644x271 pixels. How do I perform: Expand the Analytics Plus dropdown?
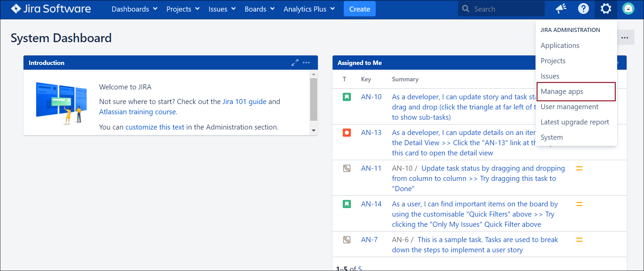pos(309,9)
